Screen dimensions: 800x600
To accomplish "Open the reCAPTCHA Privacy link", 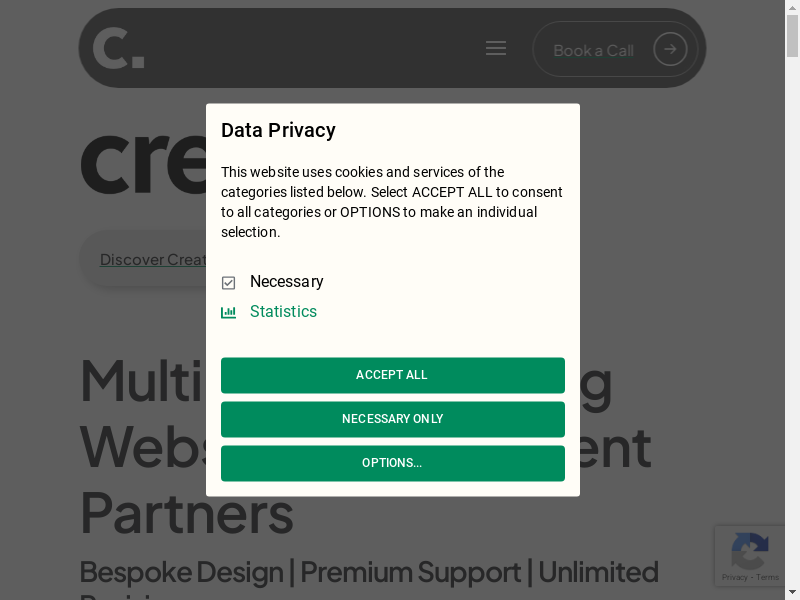I will click(x=735, y=577).
